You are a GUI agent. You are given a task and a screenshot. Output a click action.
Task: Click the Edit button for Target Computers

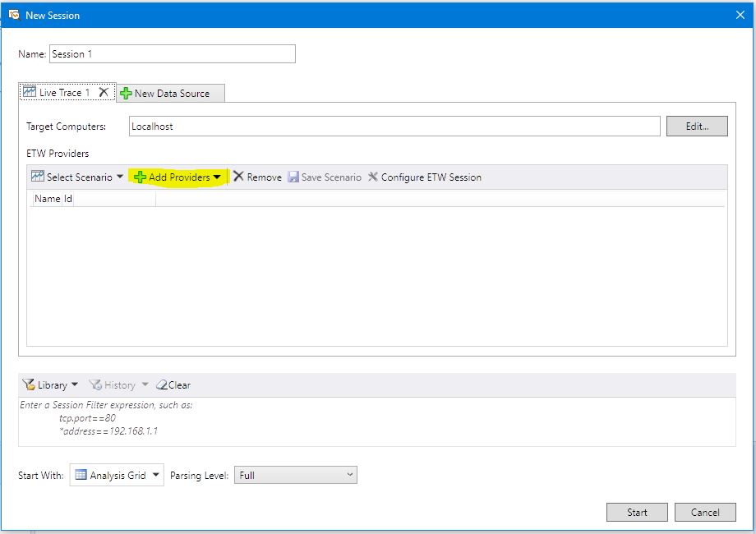[696, 127]
